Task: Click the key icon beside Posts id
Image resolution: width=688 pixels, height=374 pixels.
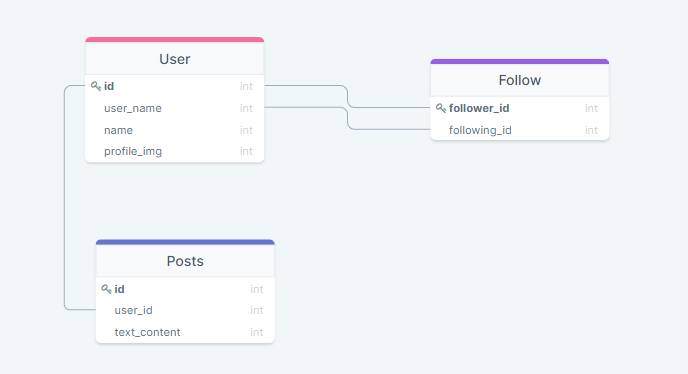Action: tap(106, 289)
